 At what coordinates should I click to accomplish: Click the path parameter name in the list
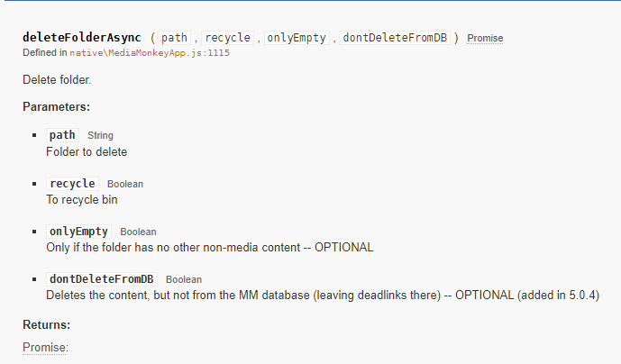tap(62, 135)
